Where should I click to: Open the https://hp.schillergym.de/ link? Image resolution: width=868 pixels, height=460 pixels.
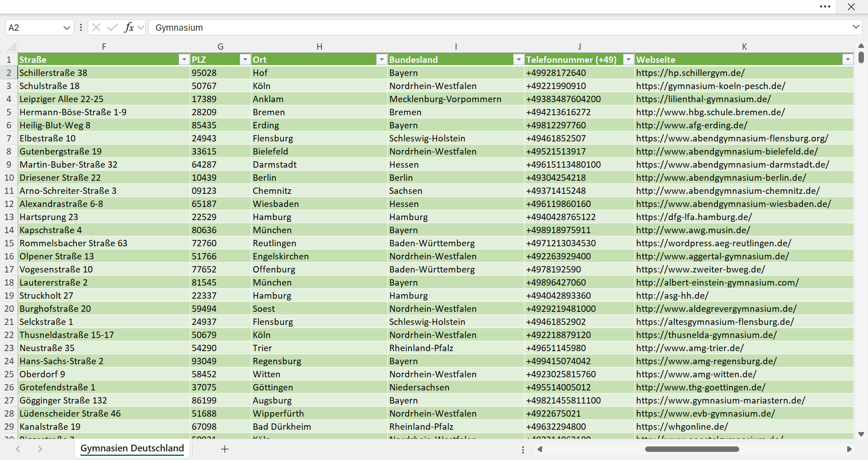tap(690, 73)
